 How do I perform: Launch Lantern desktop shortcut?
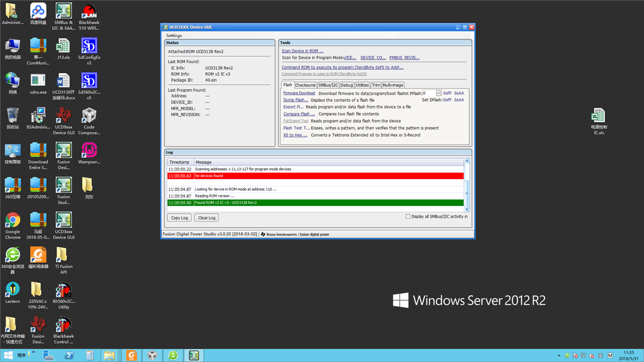click(x=13, y=293)
